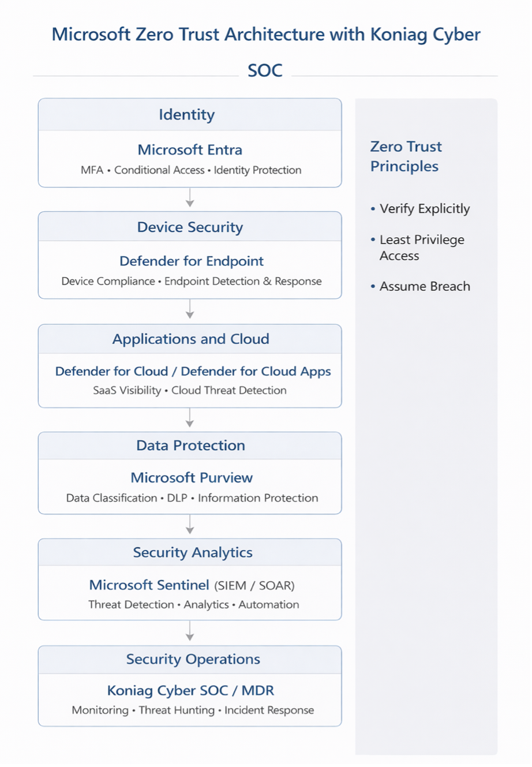The width and height of the screenshot is (532, 767).
Task: Click the 'Data Protection' section header
Action: coord(191,446)
